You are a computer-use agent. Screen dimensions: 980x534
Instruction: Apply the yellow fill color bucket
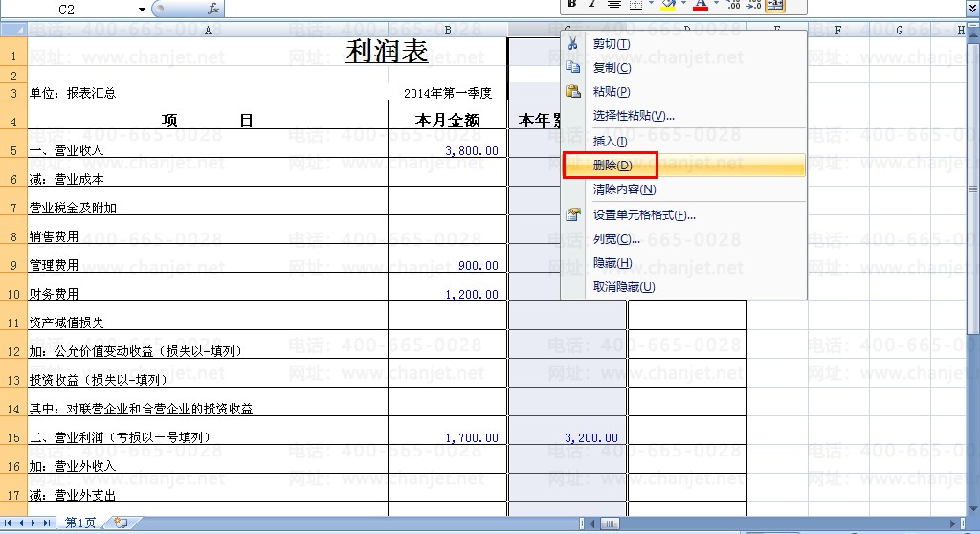tap(668, 5)
